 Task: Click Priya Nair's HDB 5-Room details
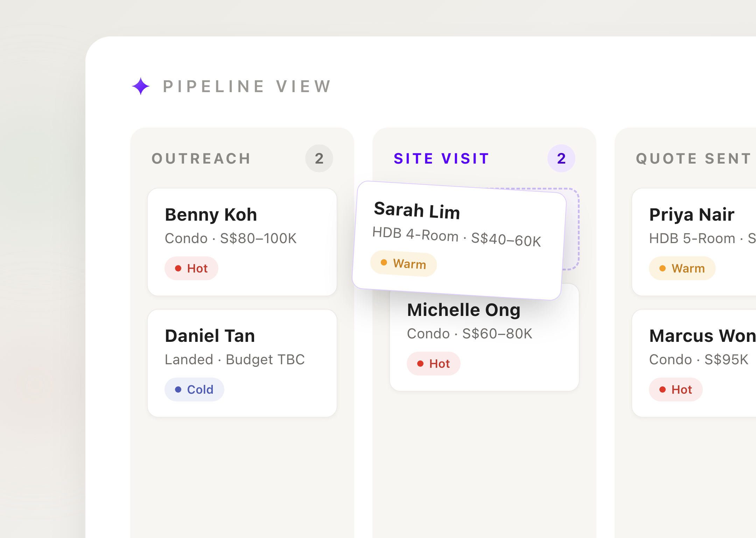tap(702, 238)
